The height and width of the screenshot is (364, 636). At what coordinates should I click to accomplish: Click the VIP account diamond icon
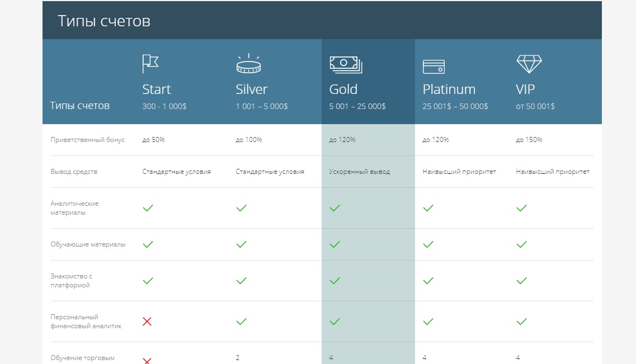tap(529, 64)
